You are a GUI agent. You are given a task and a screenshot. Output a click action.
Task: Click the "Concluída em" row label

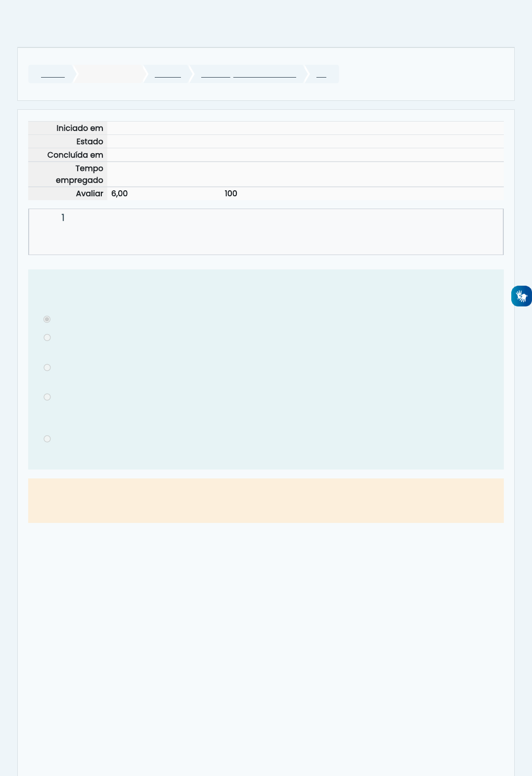[75, 155]
